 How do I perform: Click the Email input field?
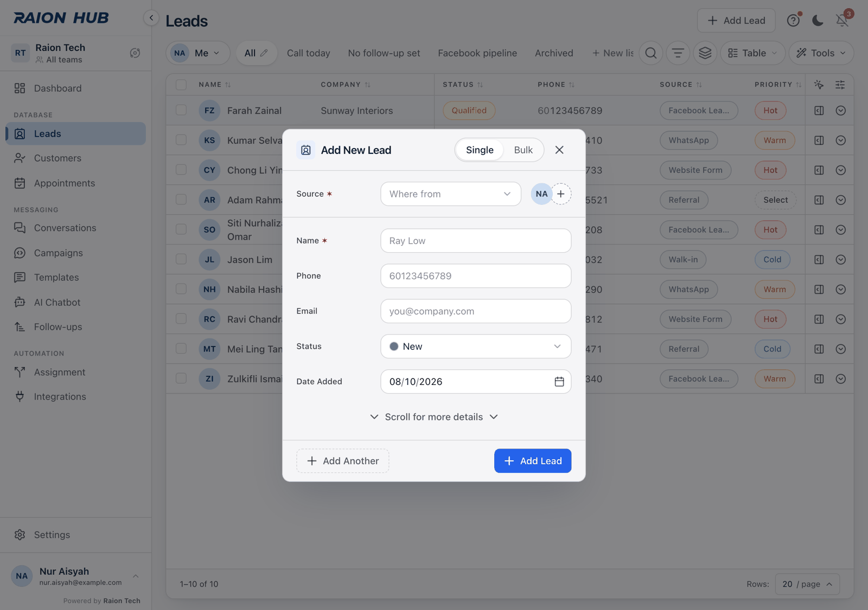(476, 311)
